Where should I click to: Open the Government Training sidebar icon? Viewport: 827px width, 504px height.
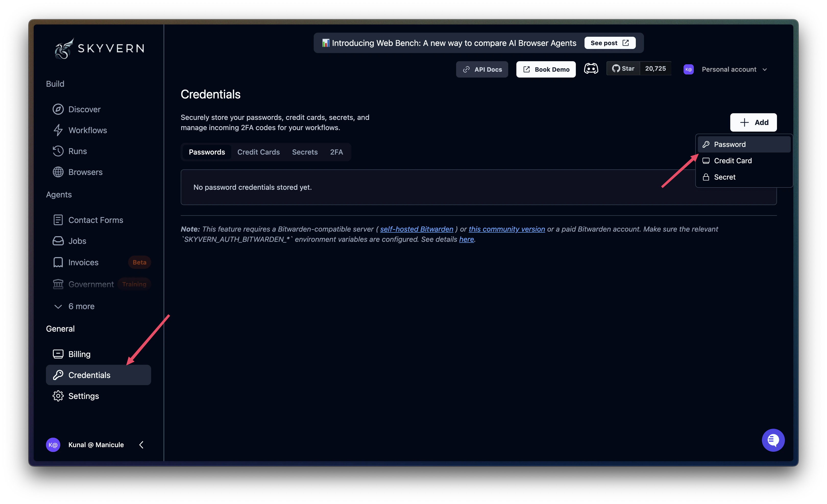tap(58, 284)
